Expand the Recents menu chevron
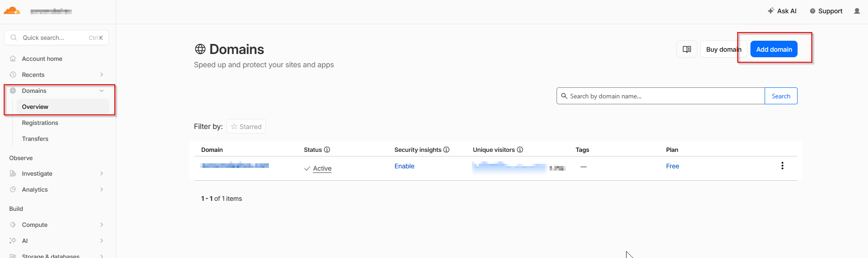Viewport: 868px width, 258px height. [102, 75]
